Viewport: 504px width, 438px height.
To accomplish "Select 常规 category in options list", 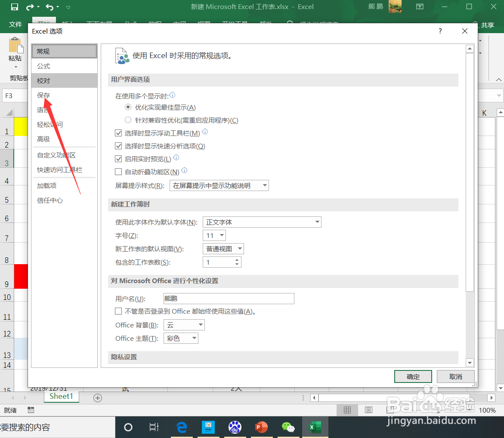I will (64, 51).
